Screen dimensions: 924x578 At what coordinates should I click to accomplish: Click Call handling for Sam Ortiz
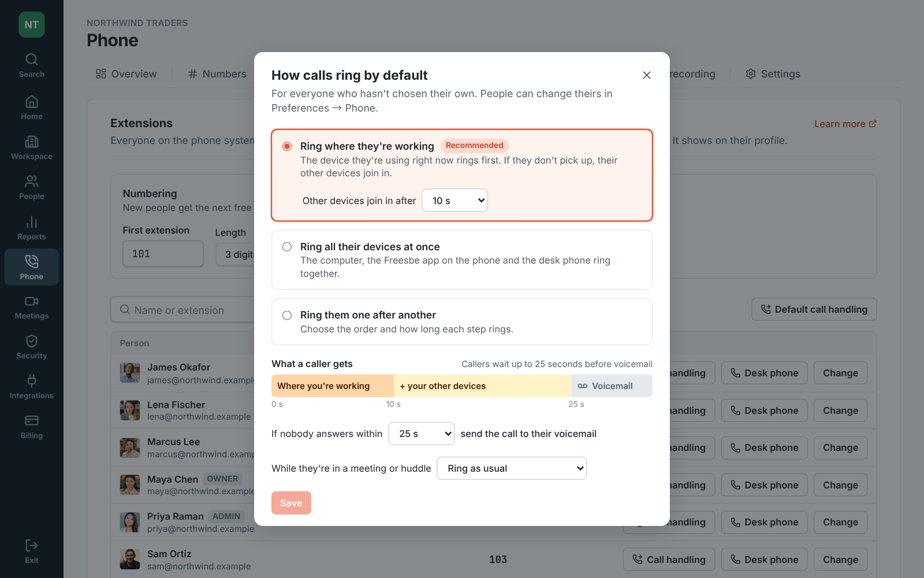(x=669, y=560)
